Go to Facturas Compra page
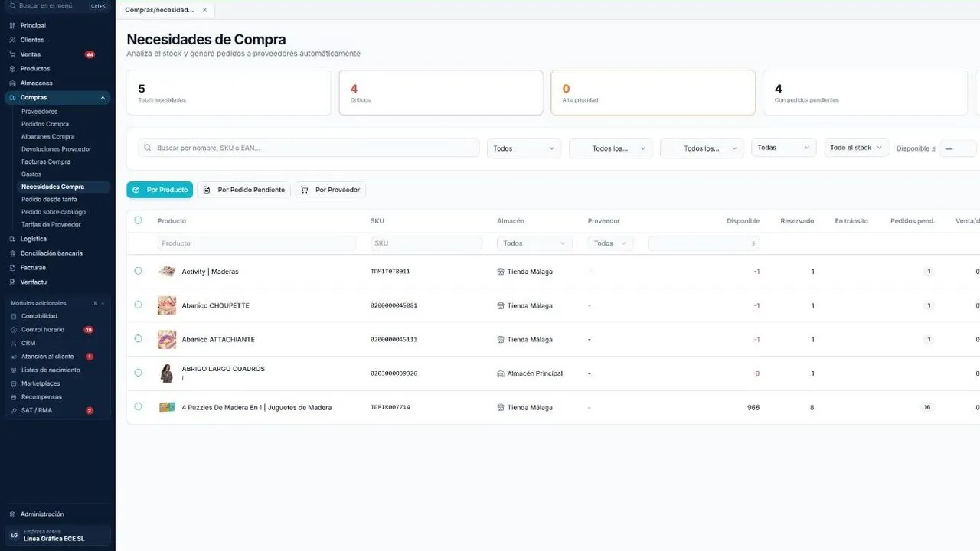The height and width of the screenshot is (551, 980). click(46, 161)
